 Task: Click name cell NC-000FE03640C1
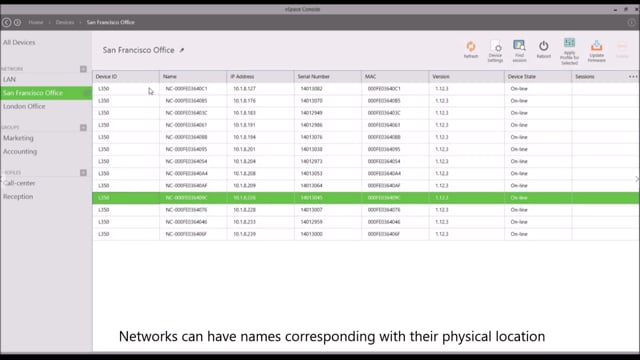[187, 89]
